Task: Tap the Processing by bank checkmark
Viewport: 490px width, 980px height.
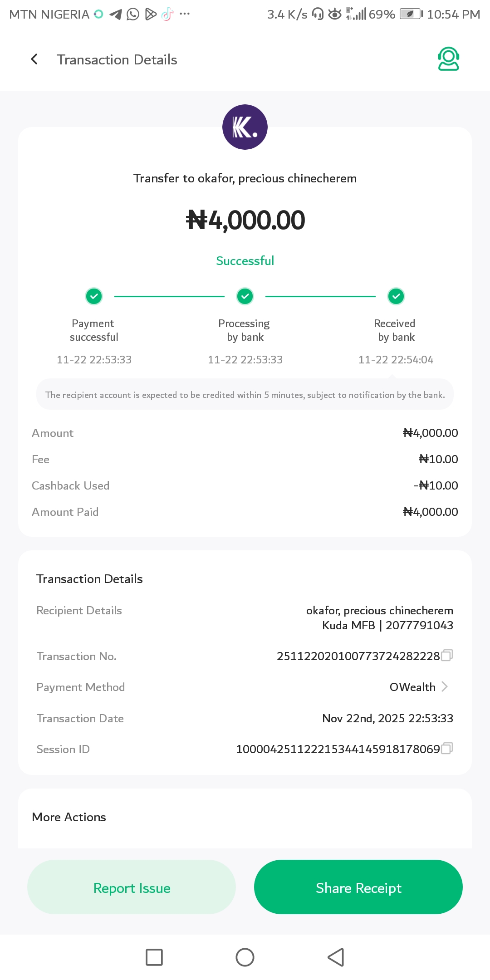Action: click(245, 296)
